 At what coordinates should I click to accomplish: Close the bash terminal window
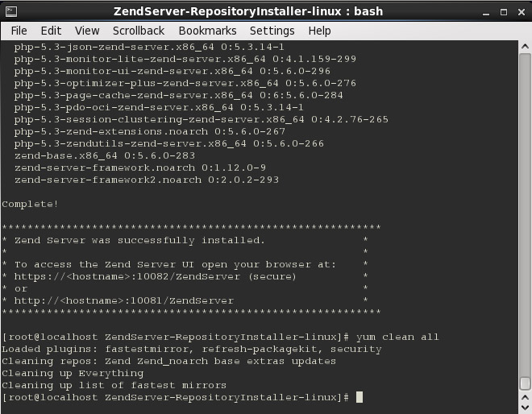[x=522, y=12]
